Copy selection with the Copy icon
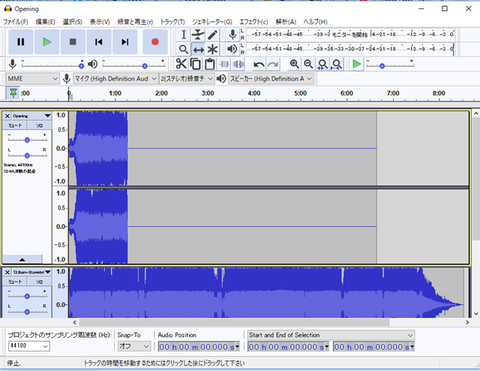 point(195,64)
